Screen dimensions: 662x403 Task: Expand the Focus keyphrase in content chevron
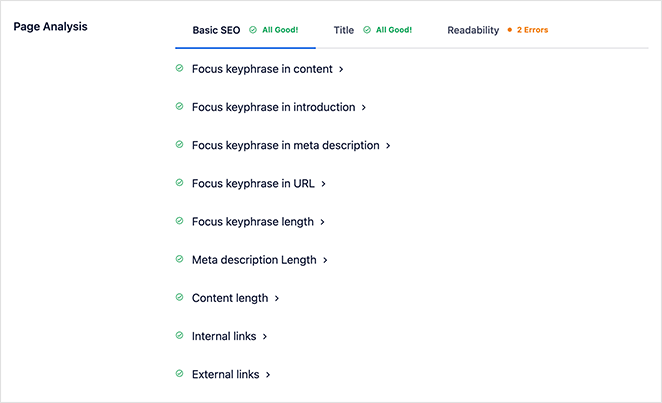click(x=341, y=69)
